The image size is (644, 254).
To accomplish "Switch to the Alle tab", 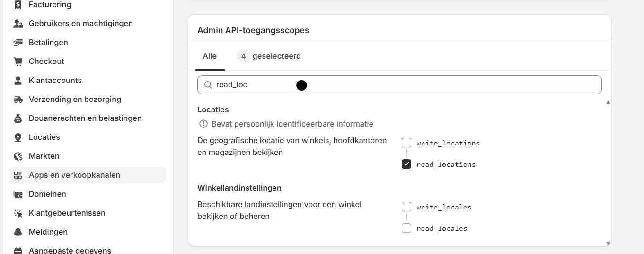I will click(x=210, y=56).
